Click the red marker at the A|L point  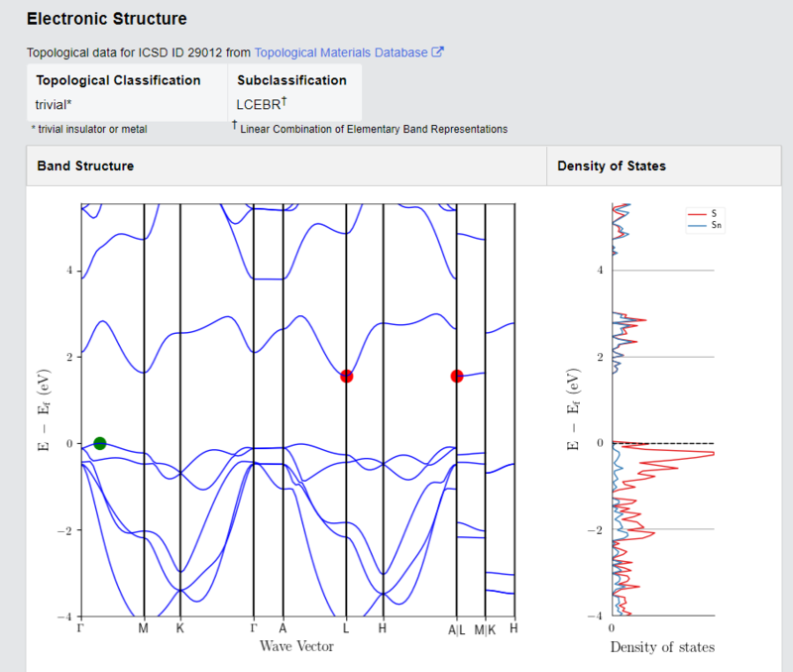(457, 377)
